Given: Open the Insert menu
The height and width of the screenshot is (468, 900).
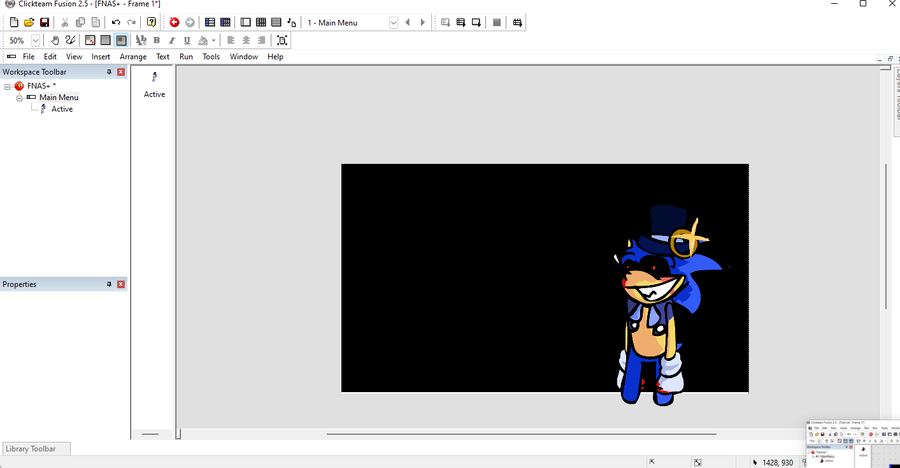Looking at the screenshot, I should 100,57.
